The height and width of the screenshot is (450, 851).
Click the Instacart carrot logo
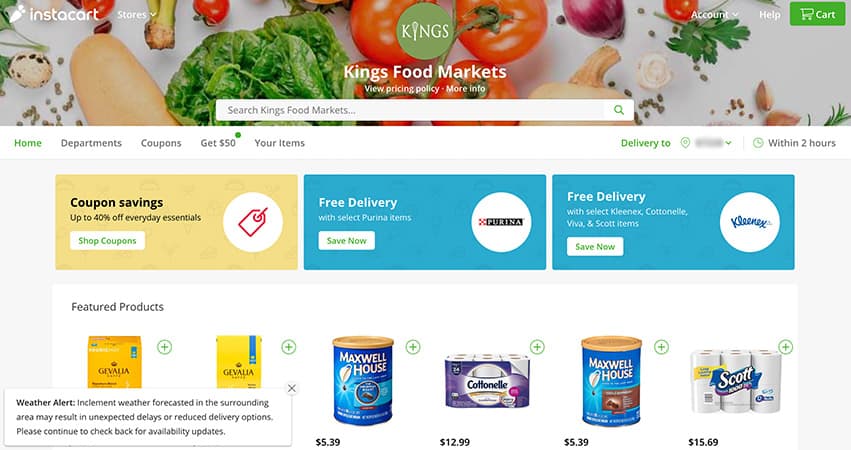coord(17,14)
